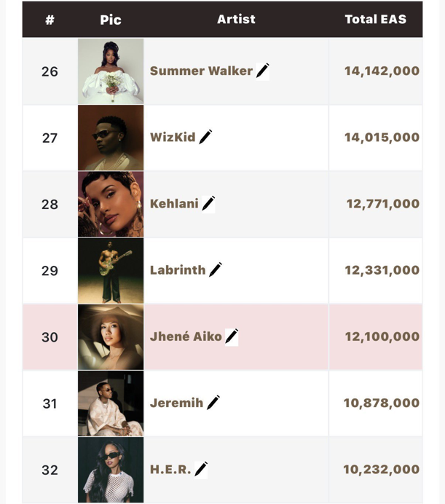Select the 12,100,000 total in highlighted row
This screenshot has width=445, height=504.
[382, 337]
